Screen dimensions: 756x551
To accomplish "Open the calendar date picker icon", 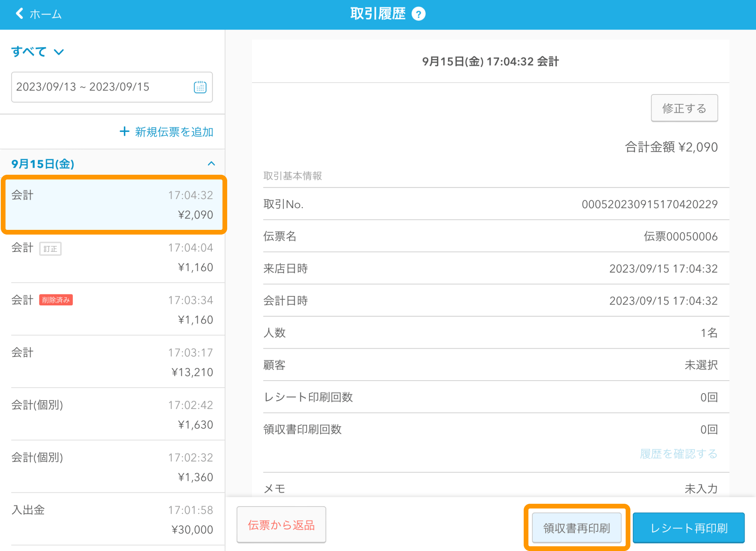I will coord(200,87).
